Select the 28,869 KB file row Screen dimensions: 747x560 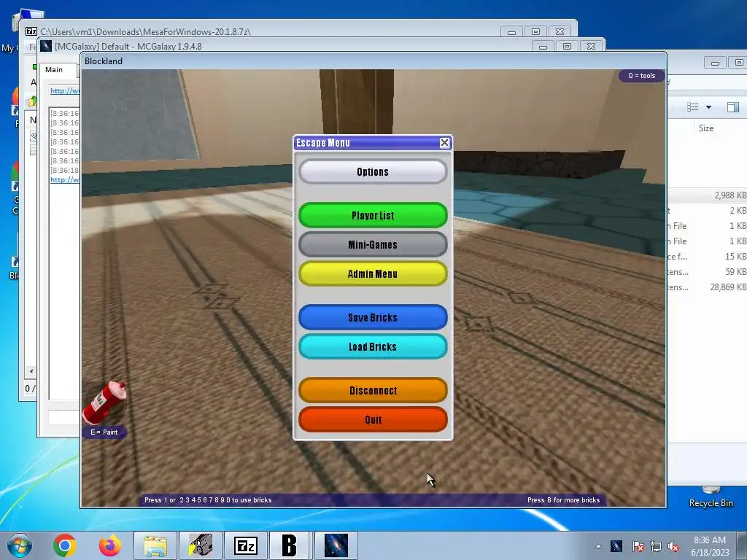(707, 287)
